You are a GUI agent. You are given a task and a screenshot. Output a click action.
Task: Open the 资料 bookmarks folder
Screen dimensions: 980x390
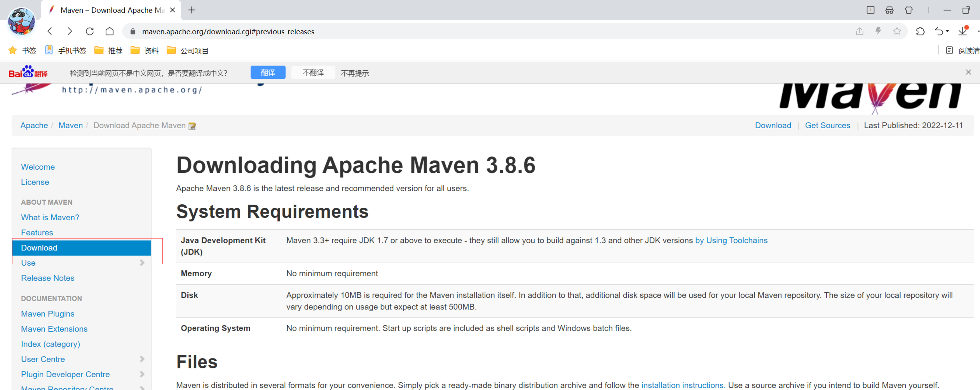(144, 50)
